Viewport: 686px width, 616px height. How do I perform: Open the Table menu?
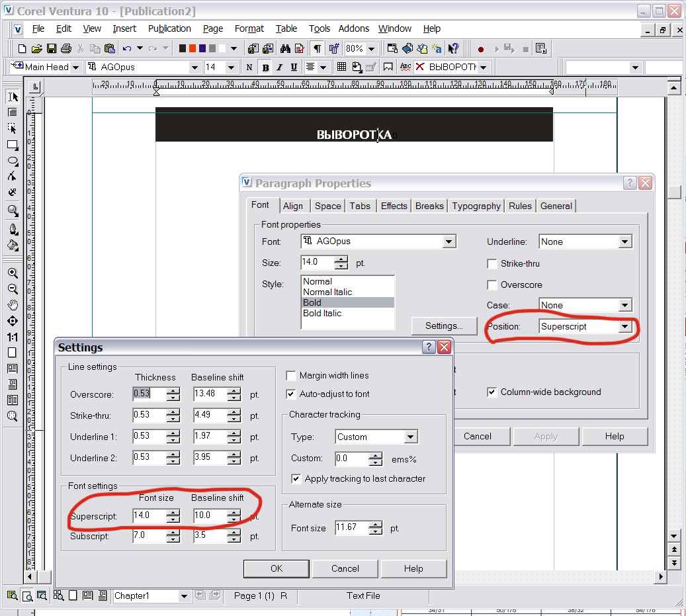(286, 29)
